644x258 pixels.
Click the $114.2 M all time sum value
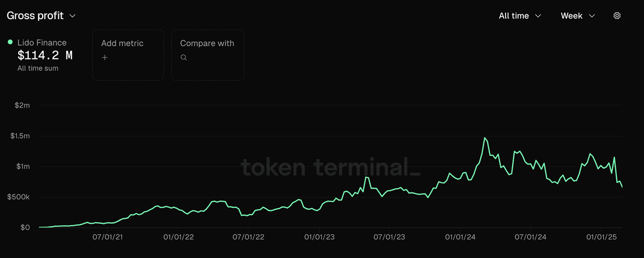pos(45,55)
